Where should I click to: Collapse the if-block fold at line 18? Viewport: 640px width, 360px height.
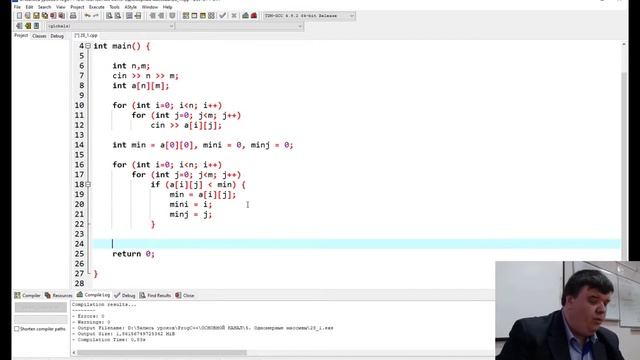click(88, 184)
